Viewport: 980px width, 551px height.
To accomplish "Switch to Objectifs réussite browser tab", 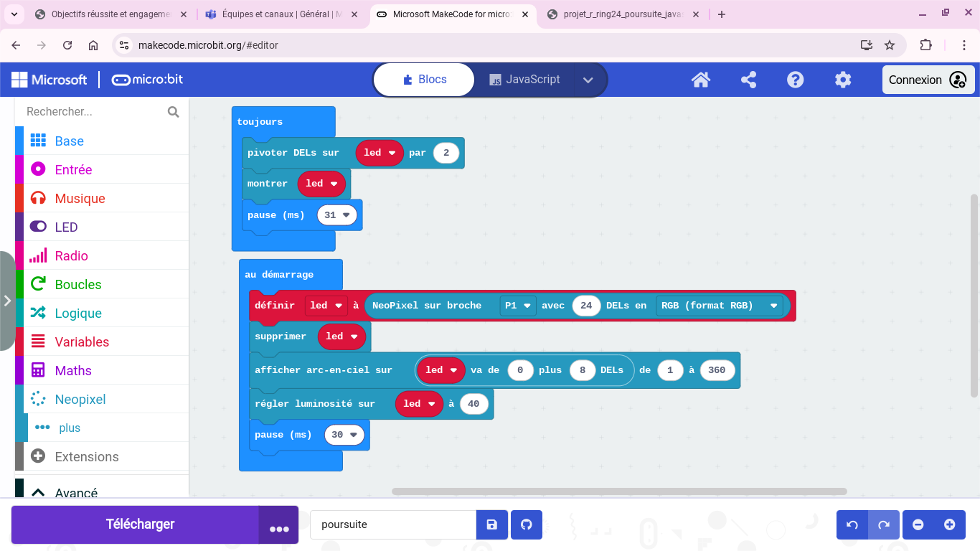I will 111,14.
